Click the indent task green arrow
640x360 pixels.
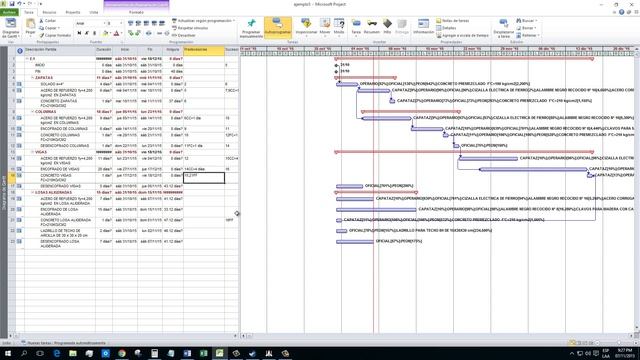coord(138,33)
